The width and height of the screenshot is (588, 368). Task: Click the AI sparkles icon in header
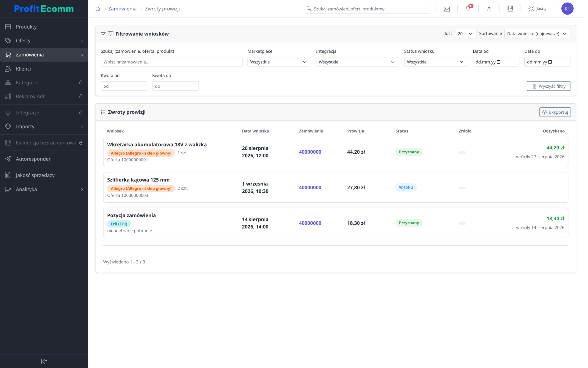pos(489,9)
